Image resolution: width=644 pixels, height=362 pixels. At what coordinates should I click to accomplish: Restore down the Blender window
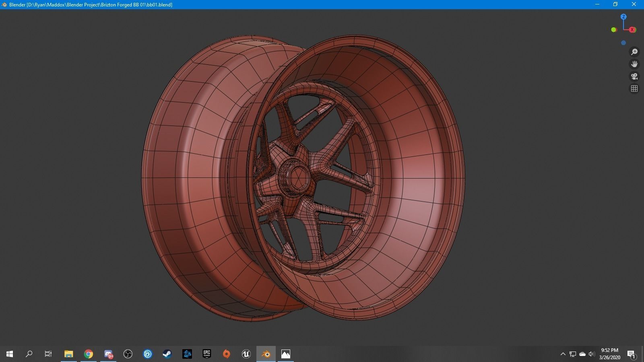click(615, 4)
